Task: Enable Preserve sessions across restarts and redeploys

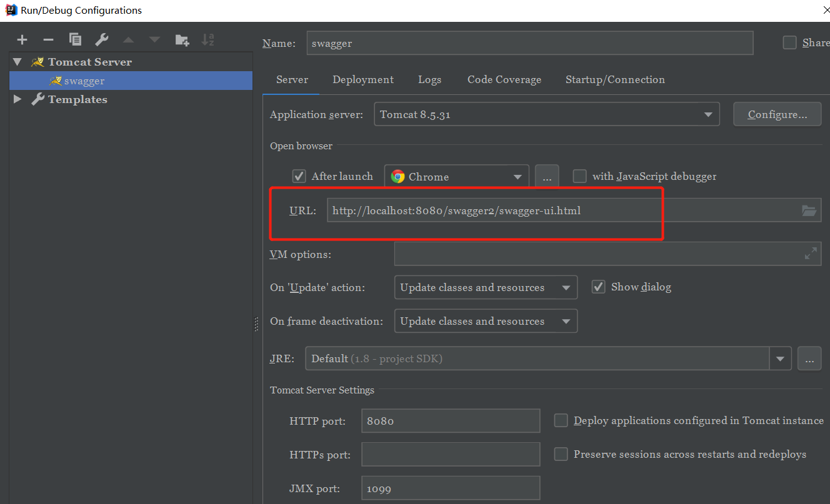Action: (561, 454)
